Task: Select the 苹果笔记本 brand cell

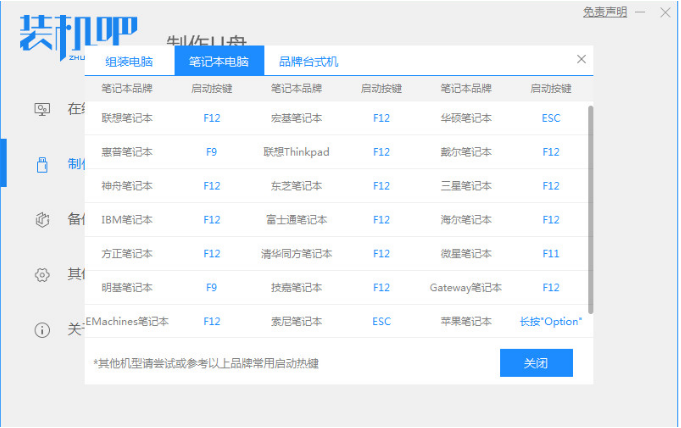Action: [466, 322]
